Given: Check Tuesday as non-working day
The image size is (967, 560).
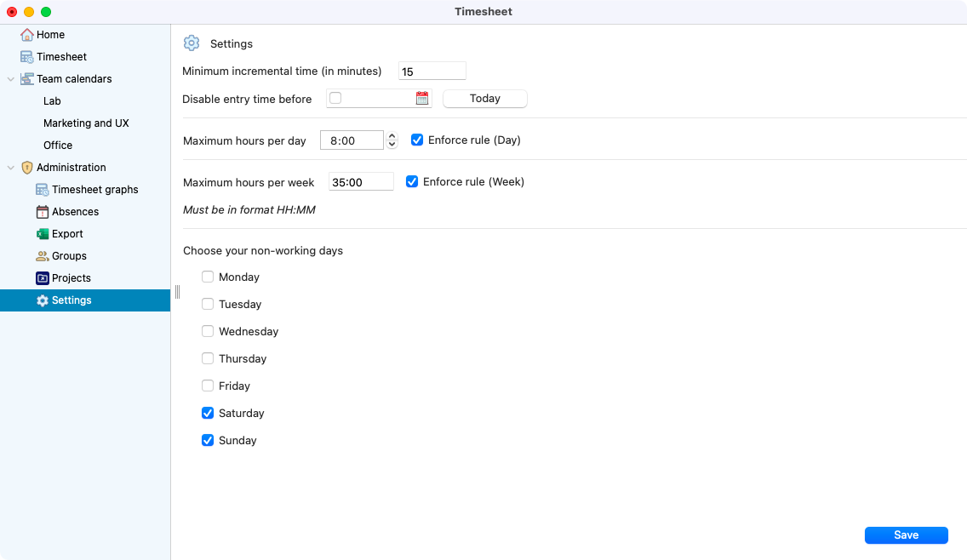Looking at the screenshot, I should (208, 304).
